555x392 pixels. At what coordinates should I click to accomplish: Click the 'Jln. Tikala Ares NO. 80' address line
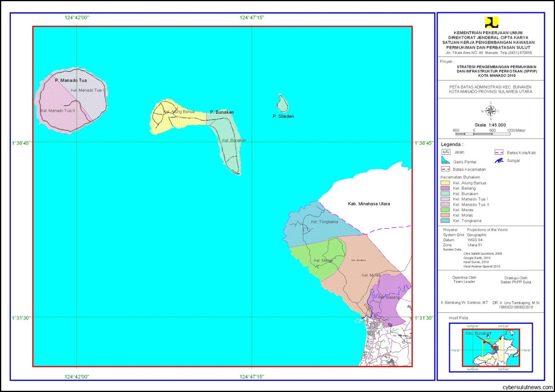click(x=488, y=53)
